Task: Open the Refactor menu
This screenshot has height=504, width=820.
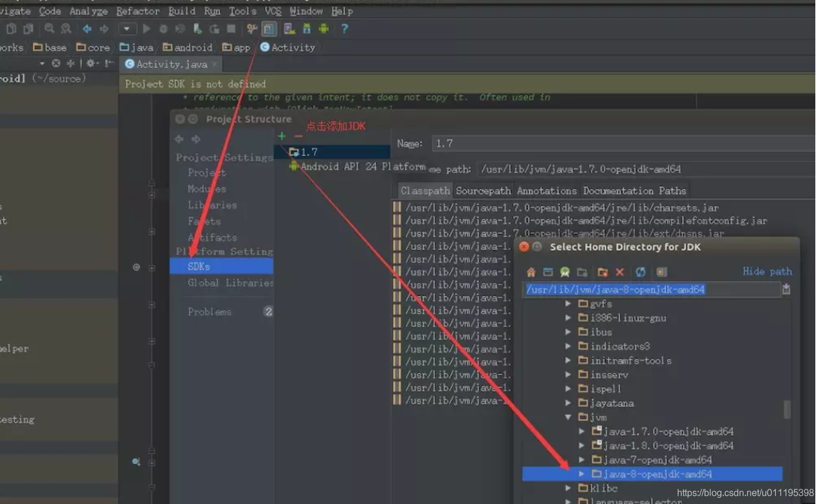Action: [138, 11]
